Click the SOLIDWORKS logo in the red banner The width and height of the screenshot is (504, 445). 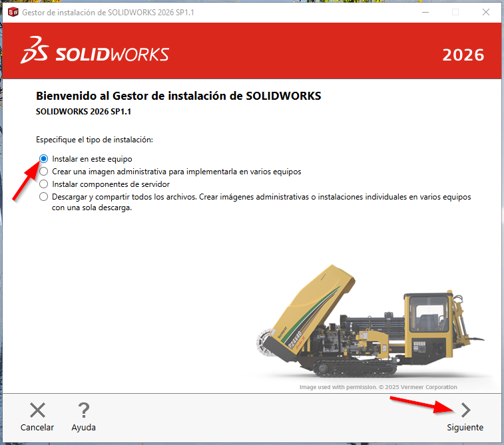coord(95,51)
